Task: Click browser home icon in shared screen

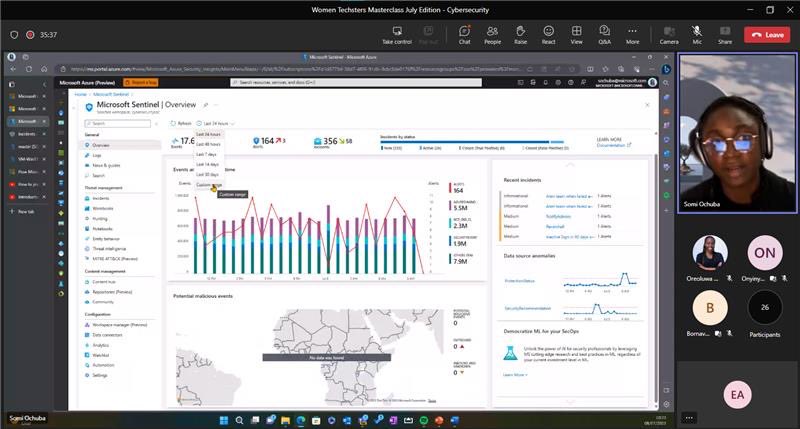Action: pos(44,69)
